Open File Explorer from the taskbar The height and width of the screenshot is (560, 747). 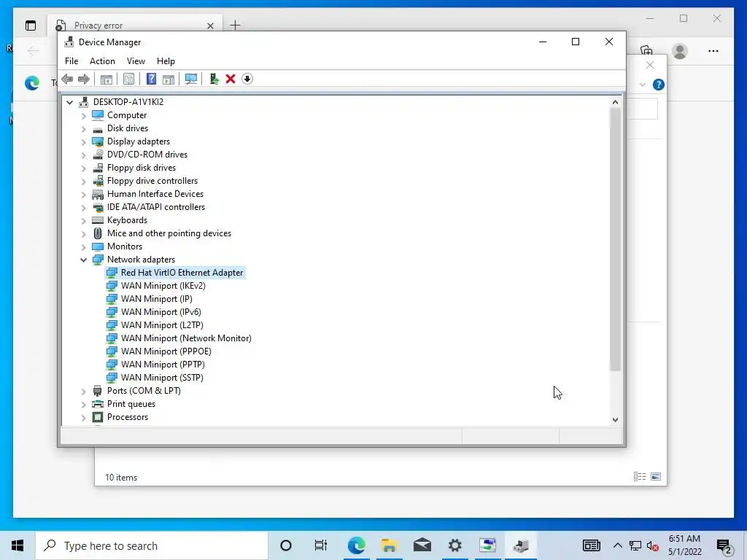(390, 545)
